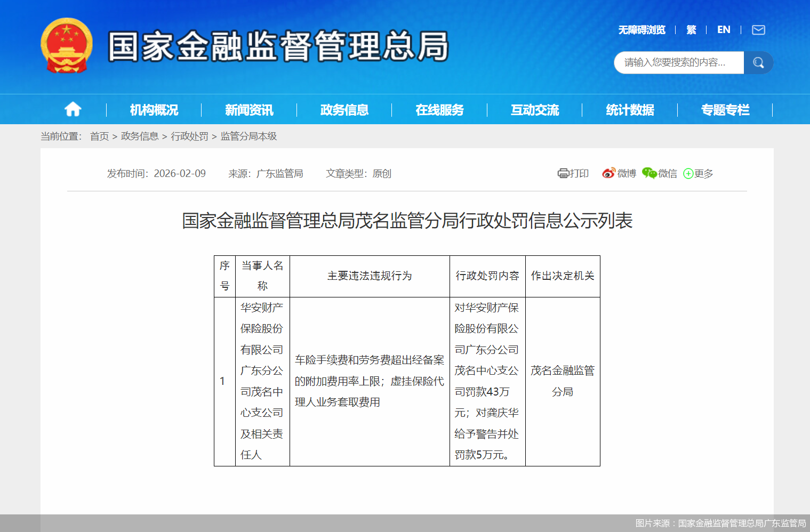The height and width of the screenshot is (532, 810).
Task: Click the home icon in the navigation bar
Action: [x=73, y=109]
